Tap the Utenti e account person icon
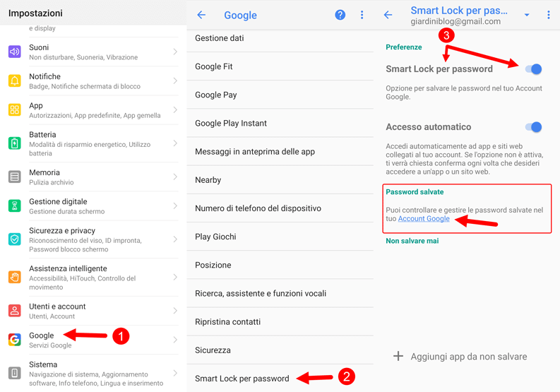This screenshot has height=392, width=560. tap(15, 311)
